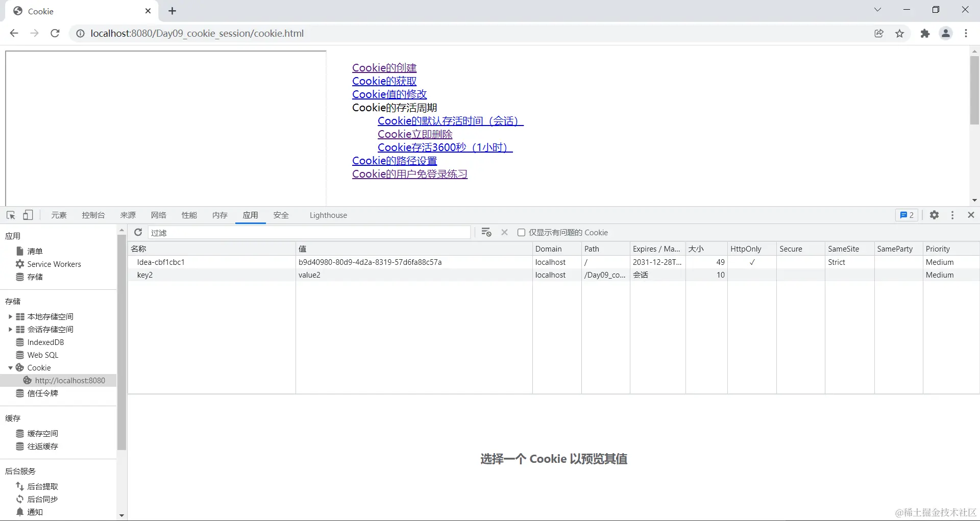Toggle the device toolbar icon
Screen dimensions: 980x521
click(28, 215)
